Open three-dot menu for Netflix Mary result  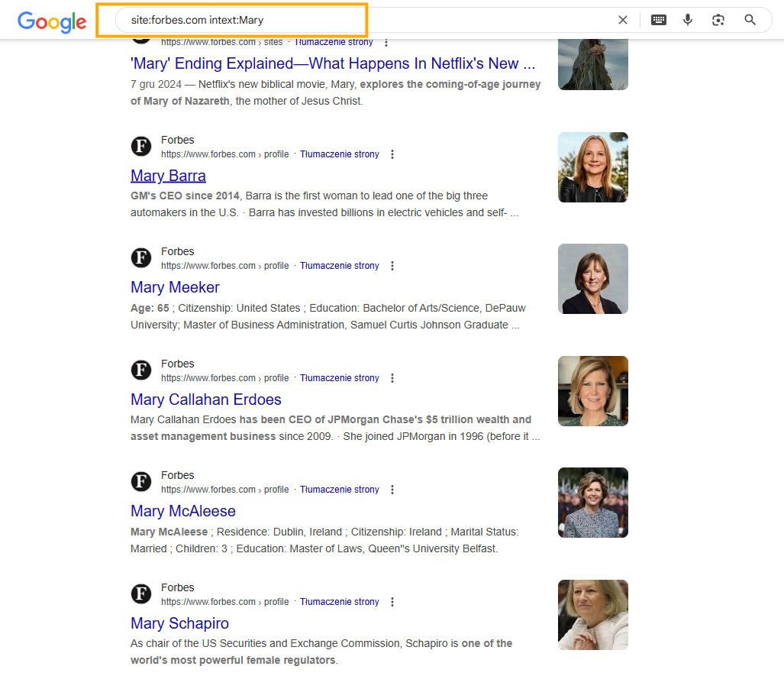[x=386, y=43]
